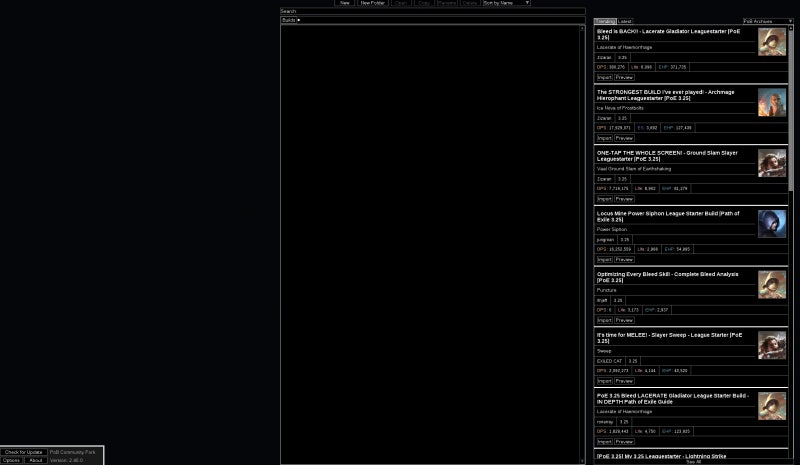This screenshot has width=800, height=465.
Task: Open 'Optimizing Every Bleed Skill' build title
Action: point(667,277)
